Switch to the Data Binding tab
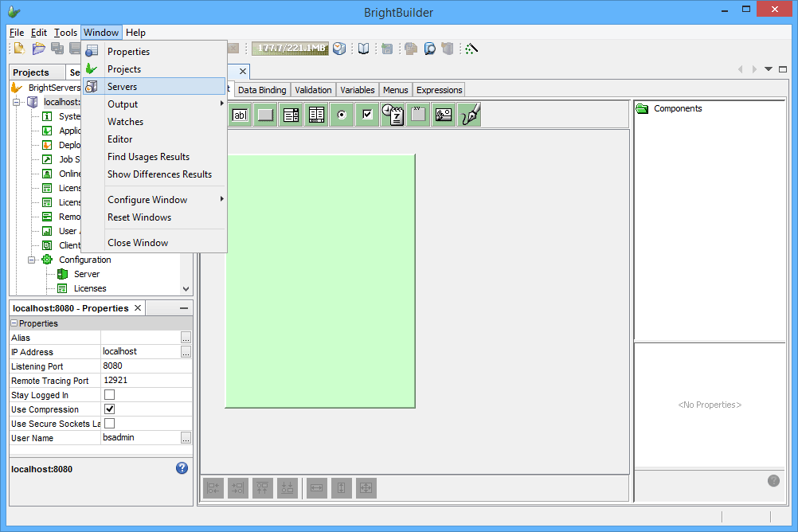 pyautogui.click(x=262, y=90)
